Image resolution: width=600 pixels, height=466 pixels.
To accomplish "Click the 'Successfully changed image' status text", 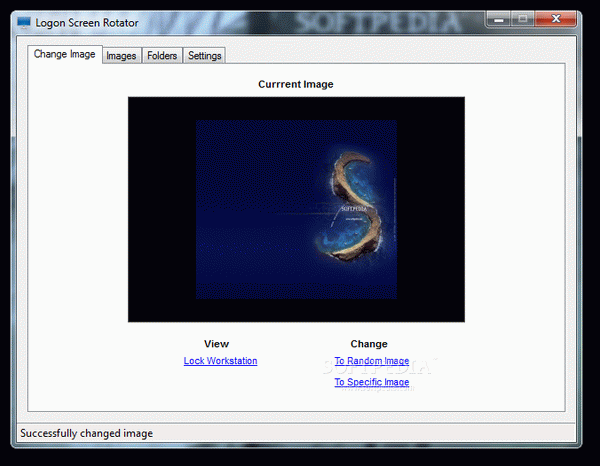I will click(x=86, y=433).
